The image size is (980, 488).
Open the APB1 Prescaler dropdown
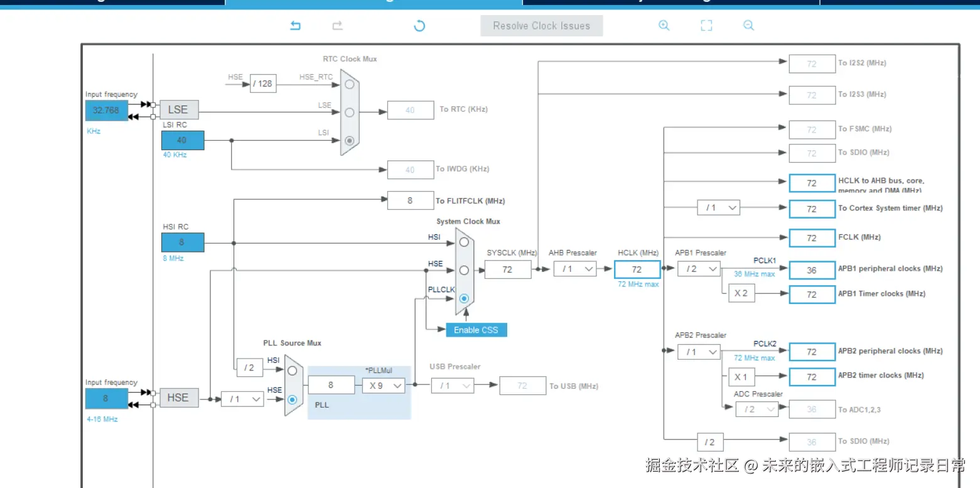click(x=699, y=269)
